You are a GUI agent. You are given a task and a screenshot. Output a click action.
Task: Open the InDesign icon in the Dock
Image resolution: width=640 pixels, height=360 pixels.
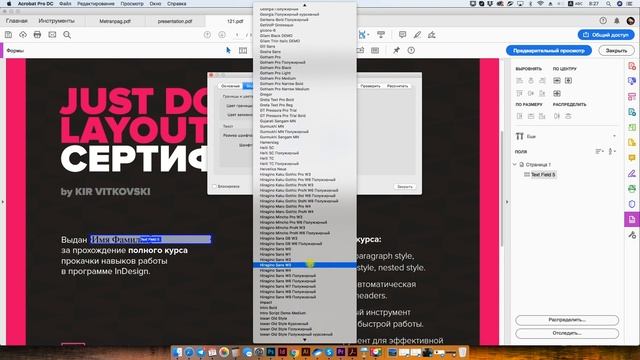[x=282, y=352]
